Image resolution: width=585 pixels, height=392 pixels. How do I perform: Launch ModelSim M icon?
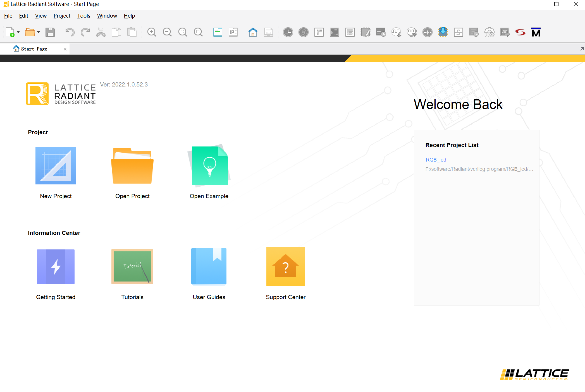tap(536, 32)
